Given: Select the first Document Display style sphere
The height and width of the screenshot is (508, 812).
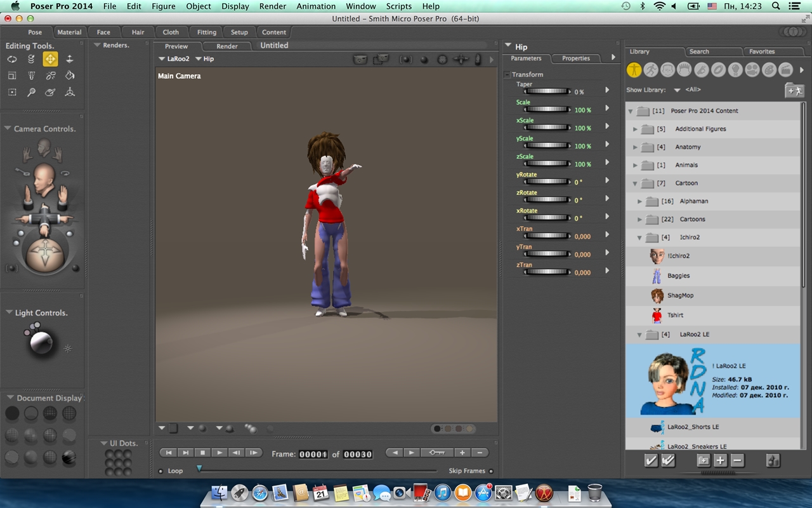Looking at the screenshot, I should (12, 414).
